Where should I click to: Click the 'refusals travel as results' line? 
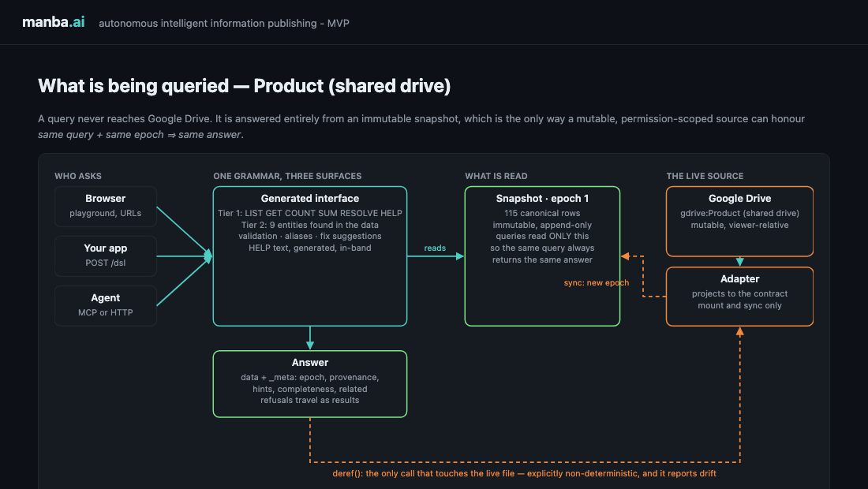click(x=310, y=400)
